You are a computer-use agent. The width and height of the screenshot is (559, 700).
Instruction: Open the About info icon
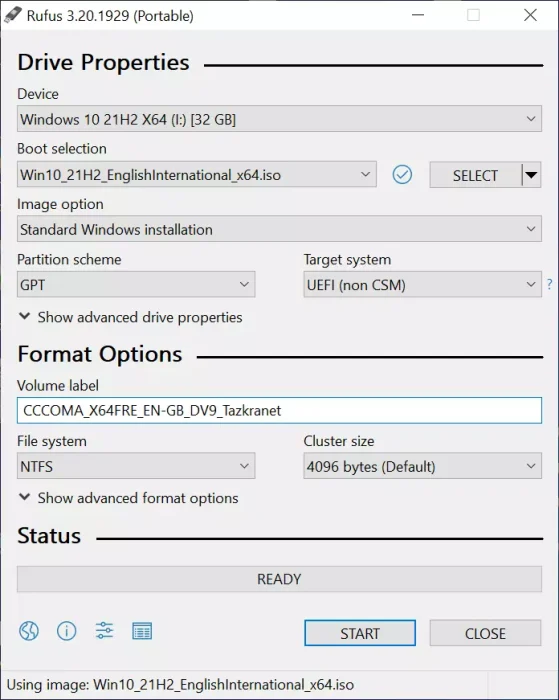[67, 631]
